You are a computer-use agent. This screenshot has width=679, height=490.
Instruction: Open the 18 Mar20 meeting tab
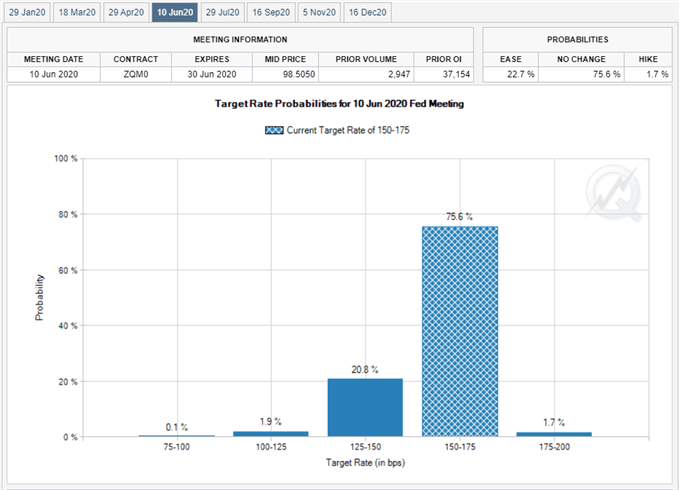click(77, 12)
